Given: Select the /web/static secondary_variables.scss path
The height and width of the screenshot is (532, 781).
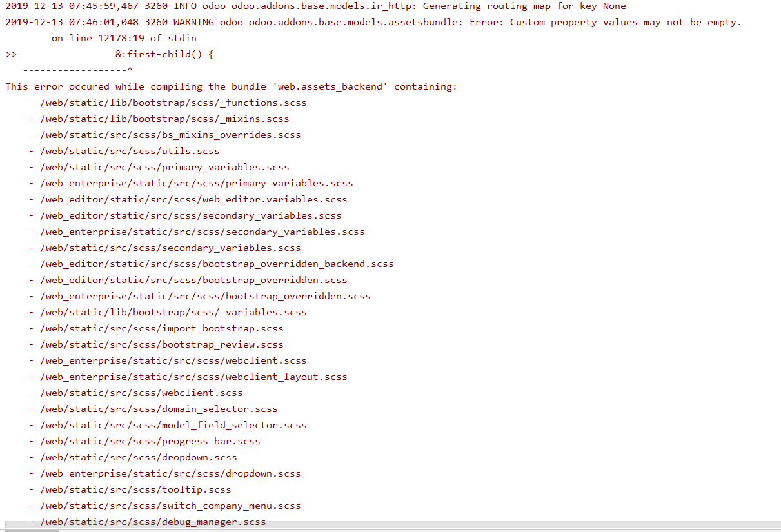Looking at the screenshot, I should [170, 248].
